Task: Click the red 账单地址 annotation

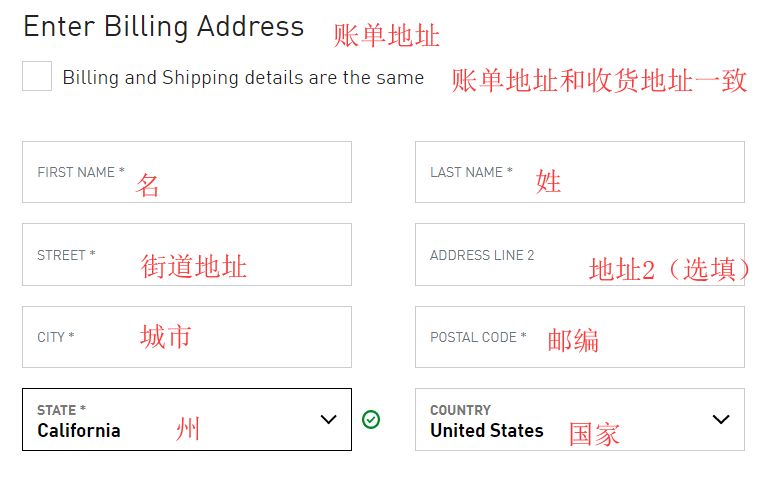Action: tap(386, 36)
